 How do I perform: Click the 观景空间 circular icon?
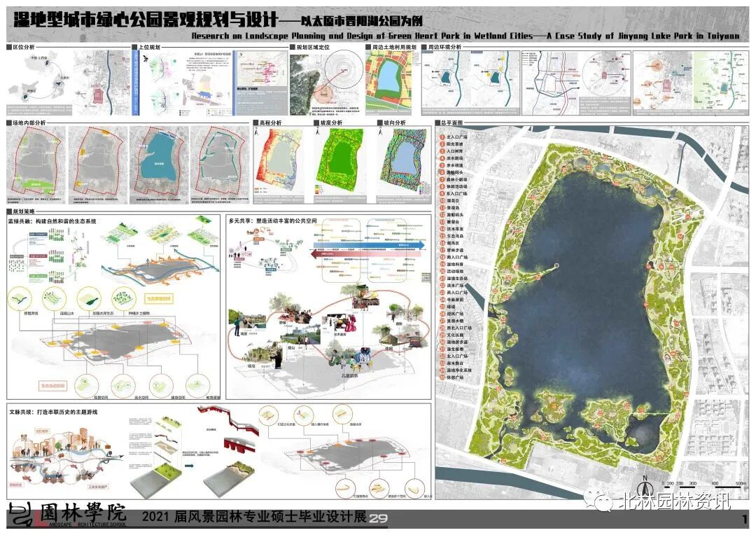[x=87, y=385]
